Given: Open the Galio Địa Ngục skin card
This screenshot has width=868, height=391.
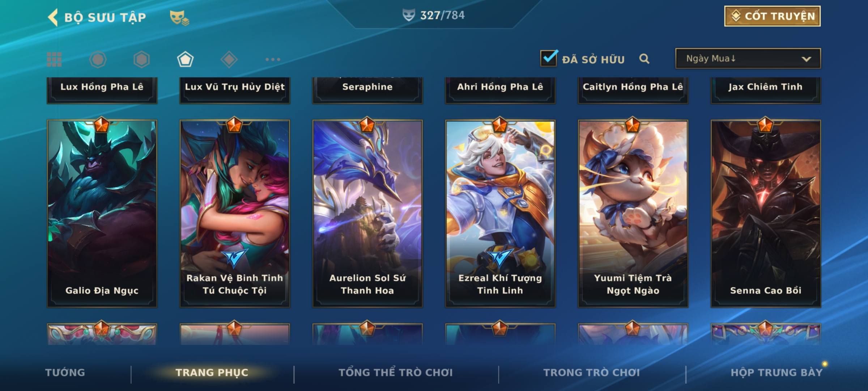Looking at the screenshot, I should coord(102,214).
